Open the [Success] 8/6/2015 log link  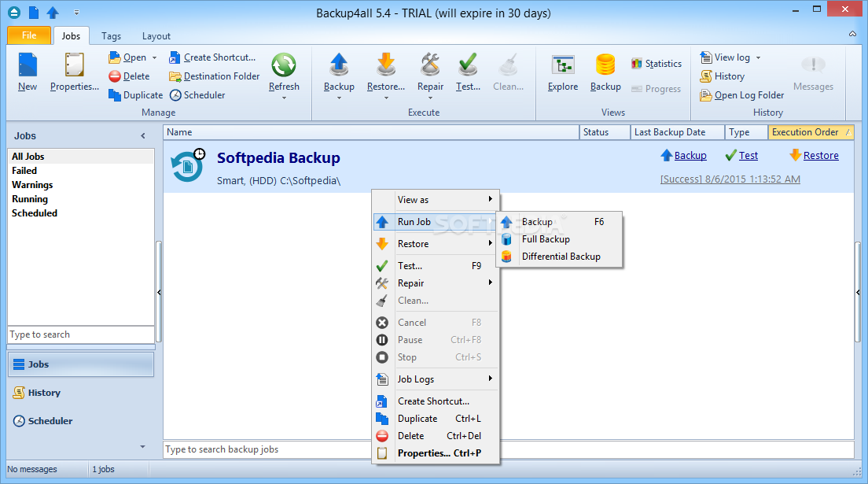[730, 179]
